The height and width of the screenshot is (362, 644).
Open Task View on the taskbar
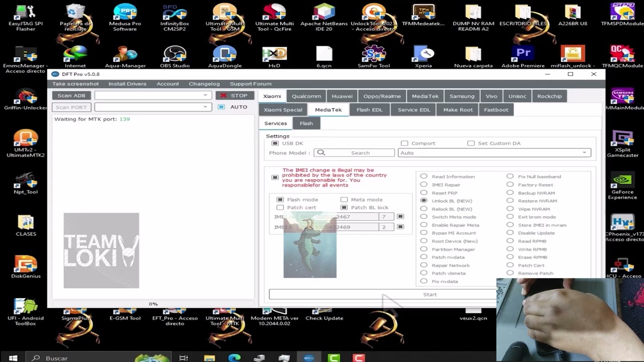[184, 358]
